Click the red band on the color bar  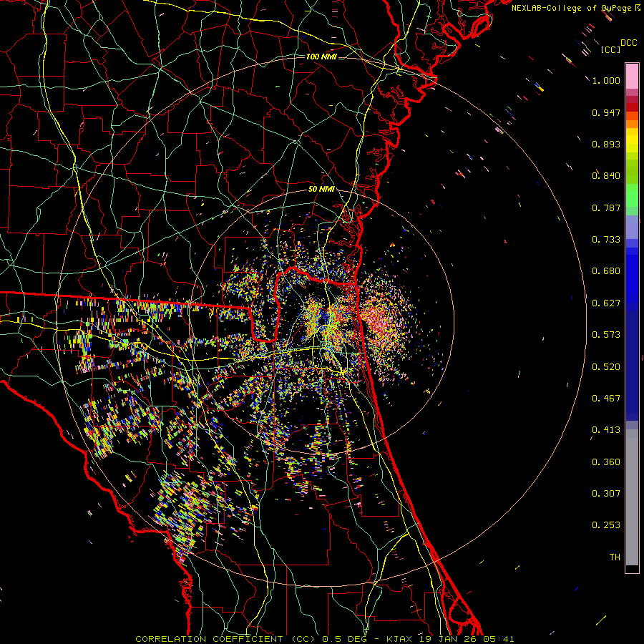point(632,107)
